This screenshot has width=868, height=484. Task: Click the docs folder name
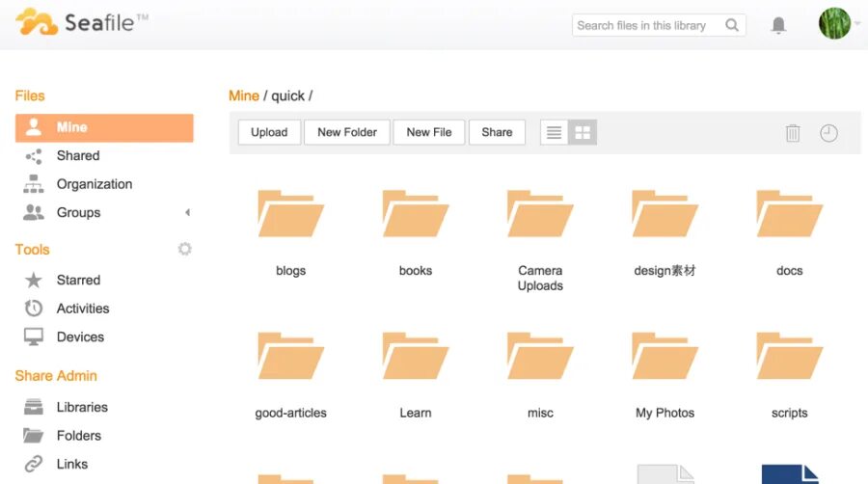point(789,271)
